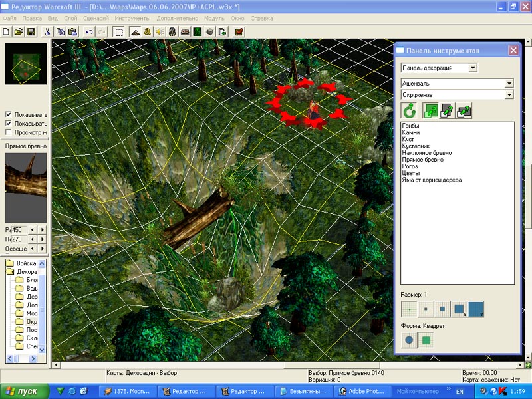Screen dimensions: 532x399
Task: Click the greyed Redo arrow icon
Action: click(102, 32)
